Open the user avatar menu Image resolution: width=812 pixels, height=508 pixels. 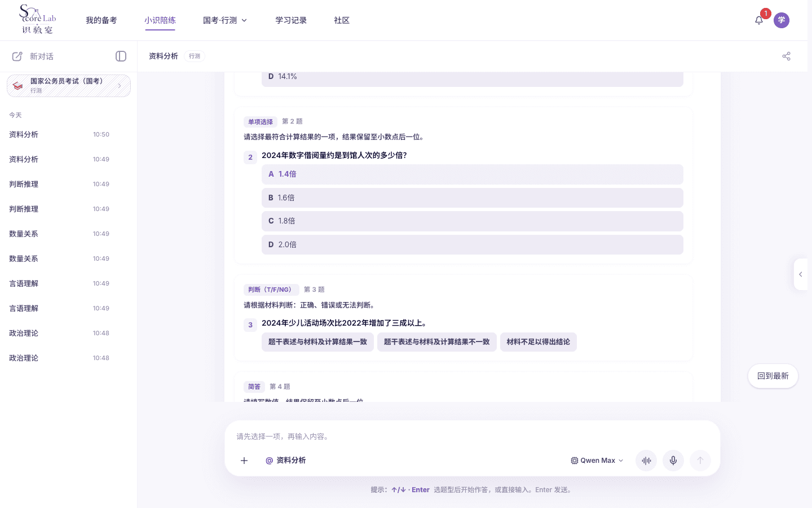(x=782, y=20)
